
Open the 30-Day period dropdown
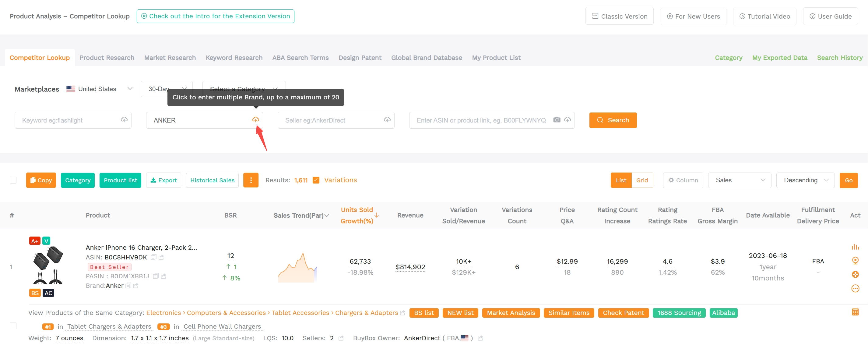[x=167, y=89]
